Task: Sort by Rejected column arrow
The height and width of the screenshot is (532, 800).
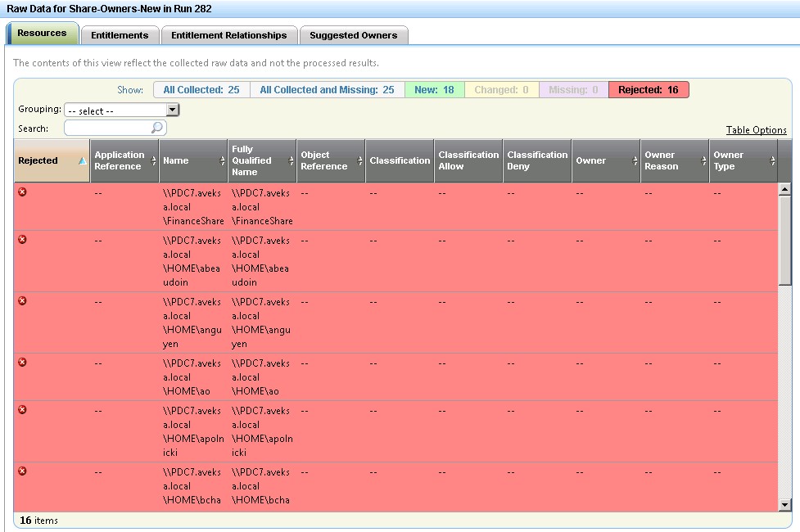Action: pos(82,161)
